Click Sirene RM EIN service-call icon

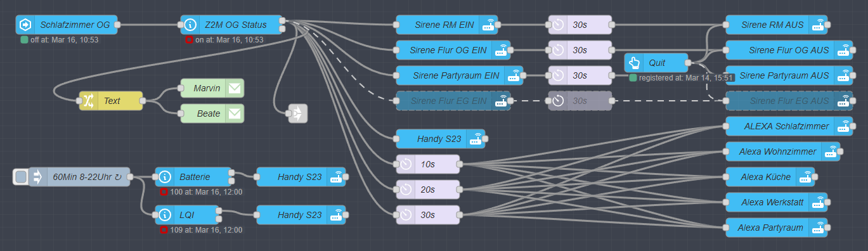(x=488, y=25)
